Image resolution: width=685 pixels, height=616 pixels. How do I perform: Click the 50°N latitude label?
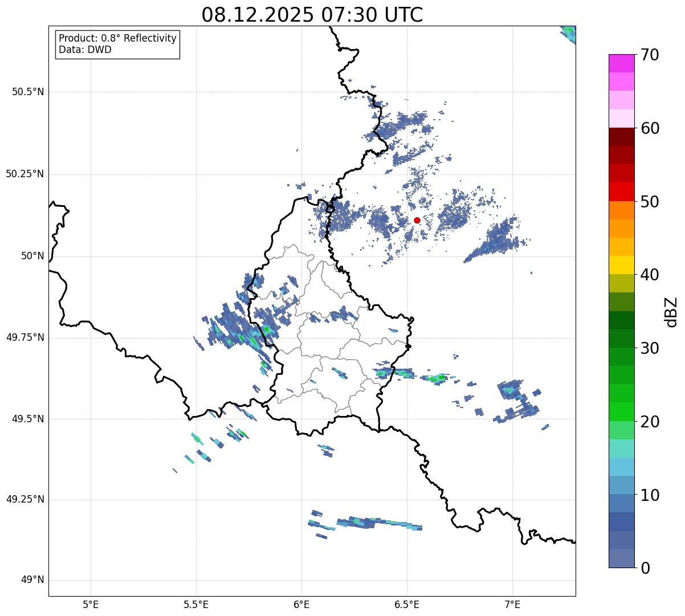point(33,256)
